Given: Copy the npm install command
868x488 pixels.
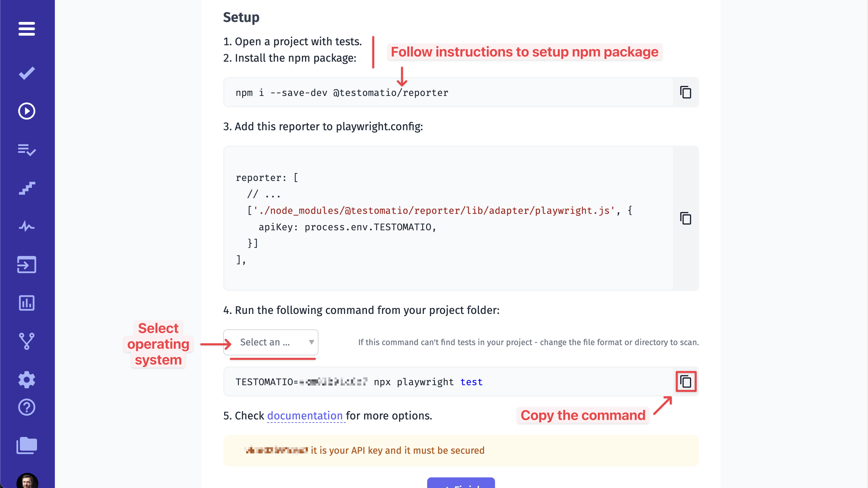Looking at the screenshot, I should coord(685,92).
